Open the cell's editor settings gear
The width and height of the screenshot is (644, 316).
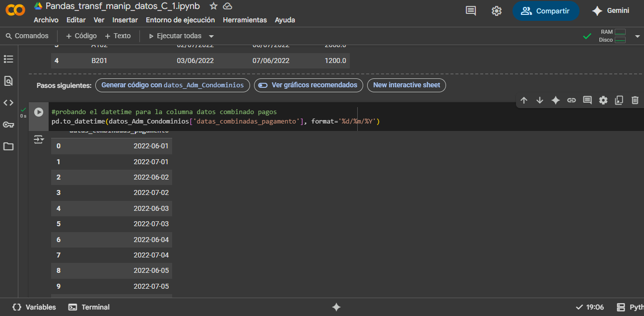pos(603,100)
